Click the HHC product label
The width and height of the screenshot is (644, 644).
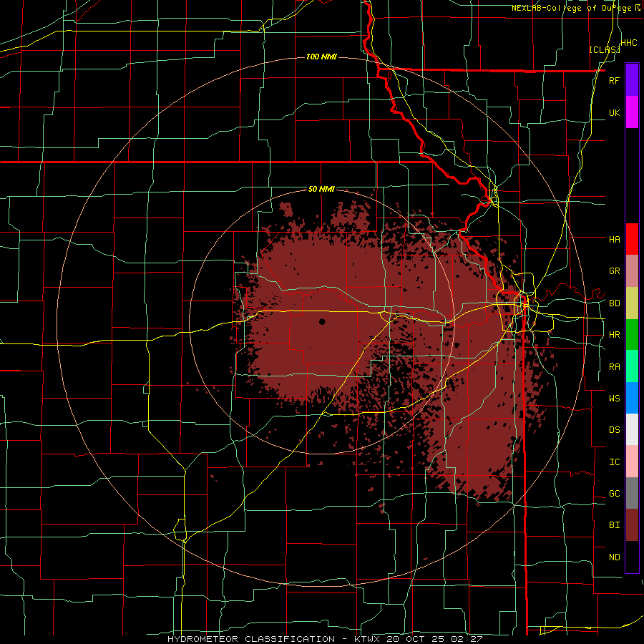629,43
